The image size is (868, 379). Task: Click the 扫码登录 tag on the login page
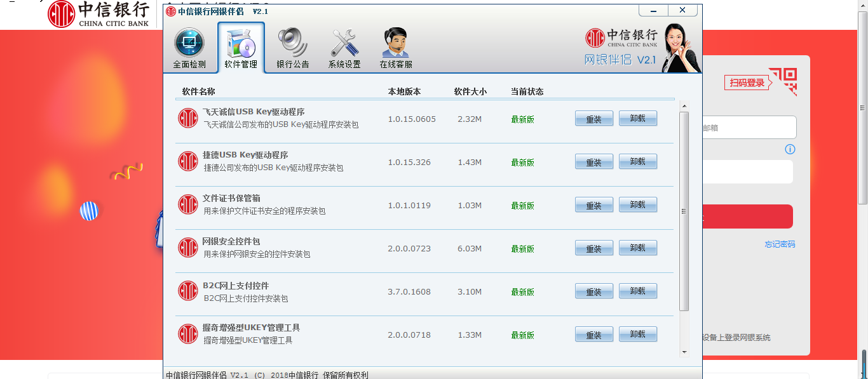pyautogui.click(x=747, y=83)
